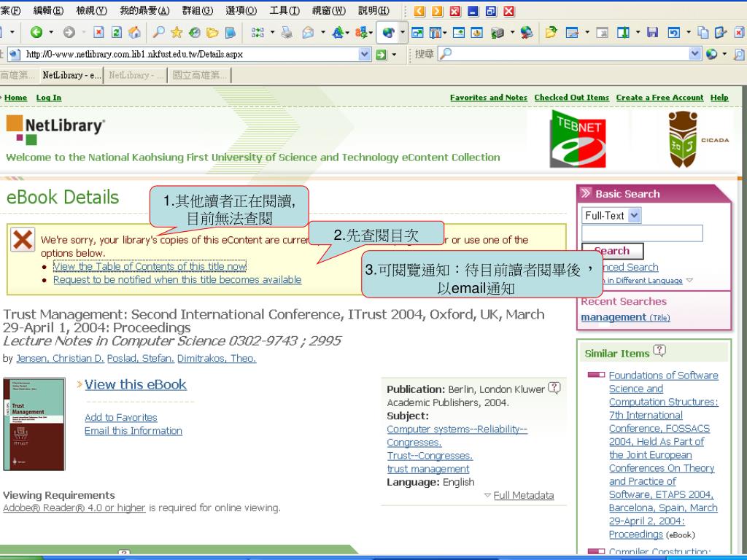Click the floppy disk Save icon
Image resolution: width=747 pixels, height=560 pixels.
coord(653,32)
